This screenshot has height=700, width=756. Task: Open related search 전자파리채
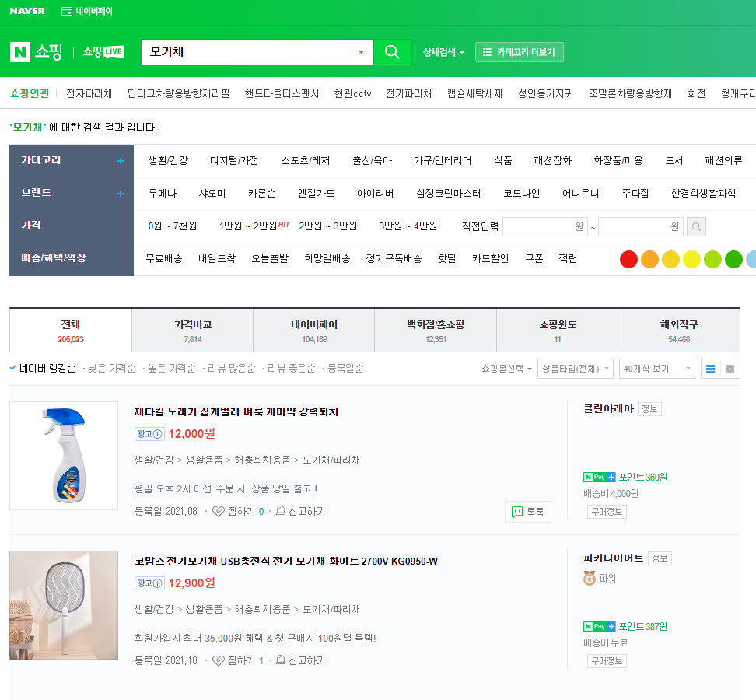(89, 93)
